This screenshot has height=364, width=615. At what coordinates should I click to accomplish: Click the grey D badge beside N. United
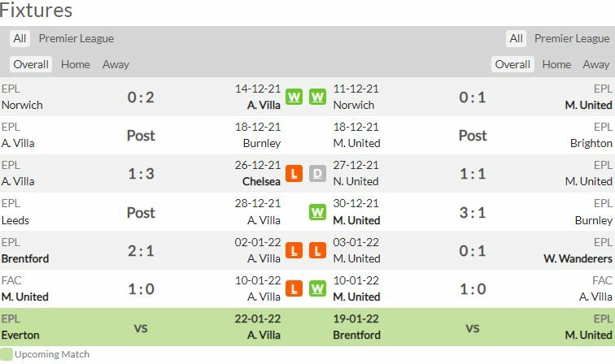(x=317, y=174)
